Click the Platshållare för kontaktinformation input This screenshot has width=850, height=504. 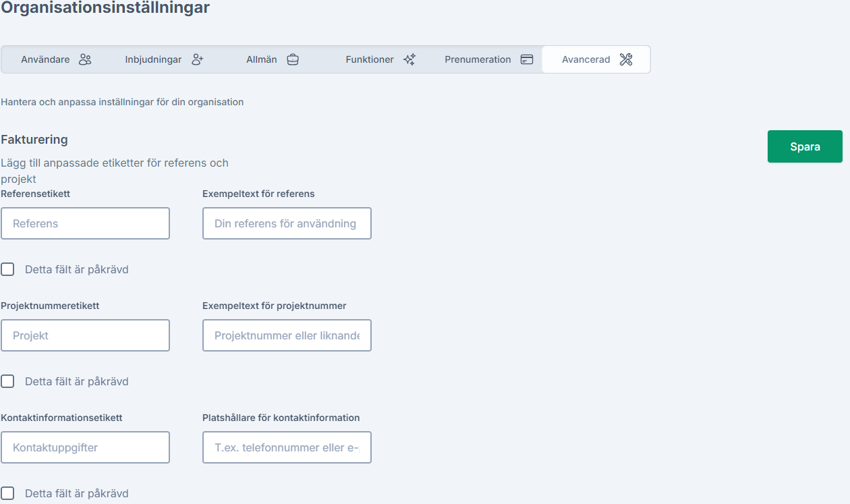[x=287, y=447]
